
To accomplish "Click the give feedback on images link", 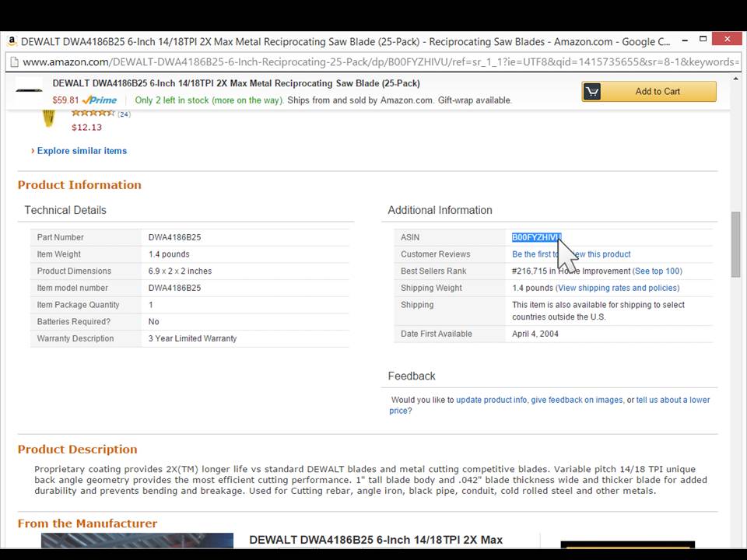I will pos(577,400).
